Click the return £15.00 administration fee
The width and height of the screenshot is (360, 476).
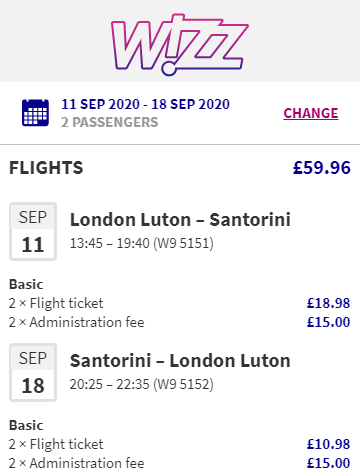click(x=328, y=463)
